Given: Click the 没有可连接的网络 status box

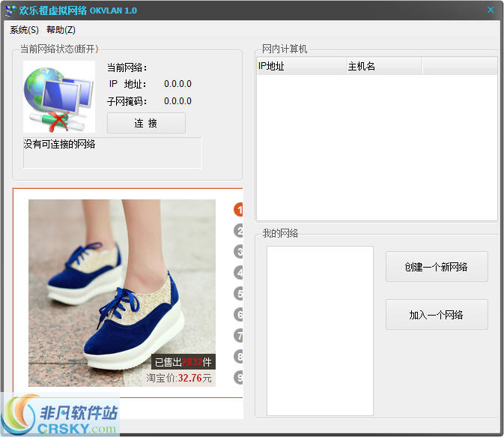Looking at the screenshot, I should tap(112, 152).
